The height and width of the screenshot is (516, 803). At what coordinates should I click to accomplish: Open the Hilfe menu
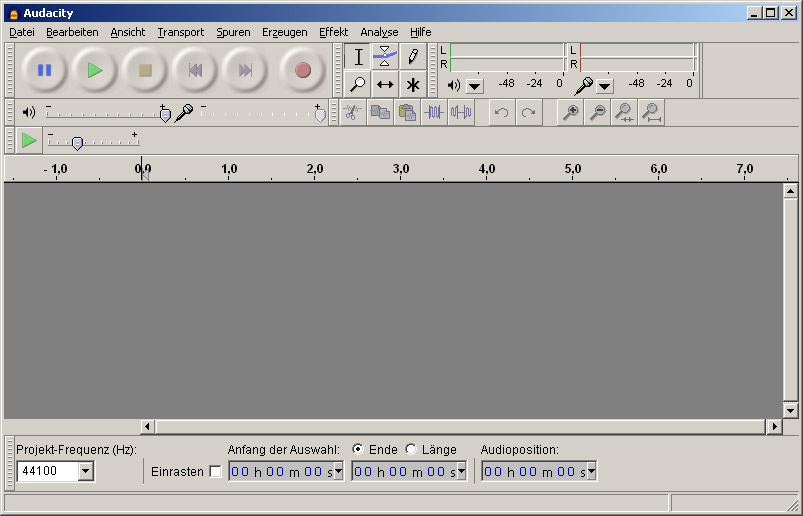(420, 32)
